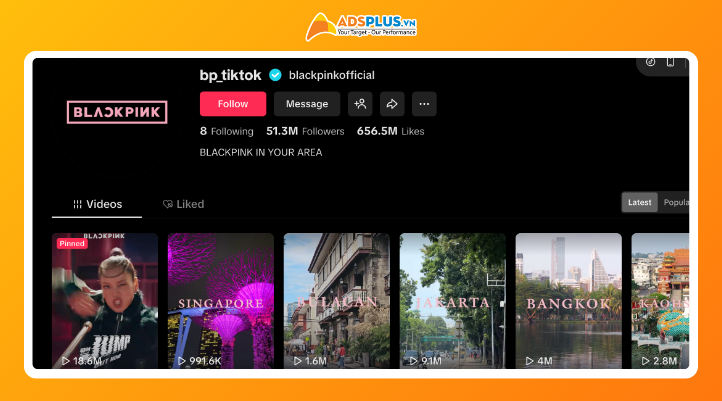Image resolution: width=722 pixels, height=401 pixels.
Task: Click the grid icon on the Videos tab
Action: (77, 204)
